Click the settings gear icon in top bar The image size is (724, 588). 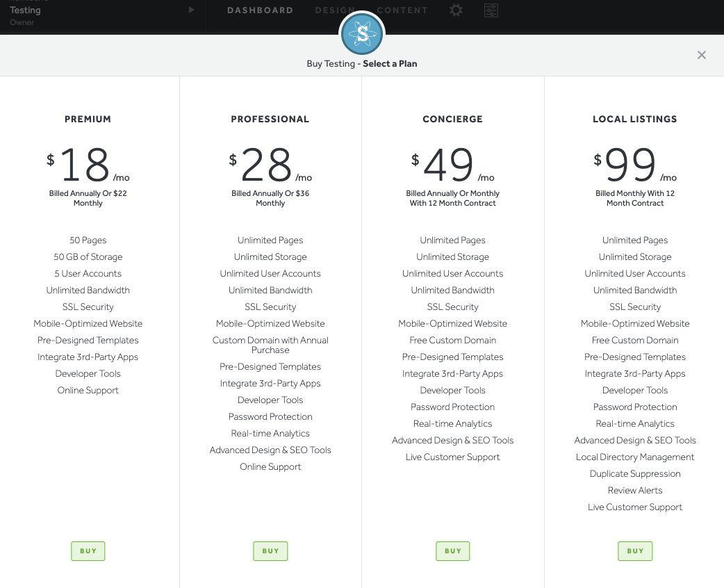pyautogui.click(x=456, y=10)
